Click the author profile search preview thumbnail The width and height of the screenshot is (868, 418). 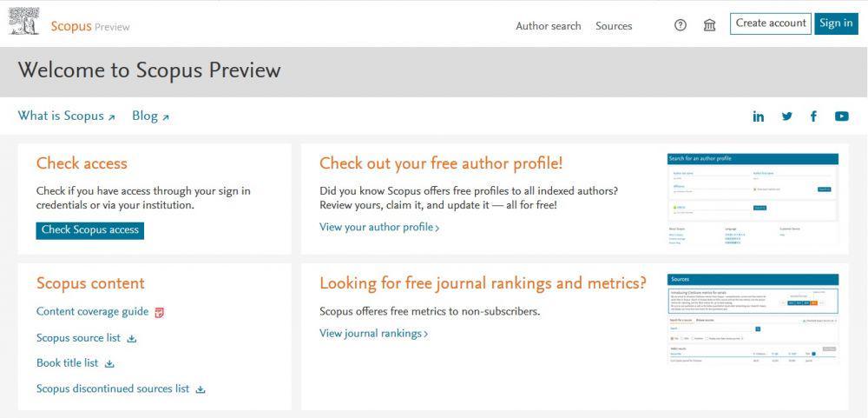[753, 200]
